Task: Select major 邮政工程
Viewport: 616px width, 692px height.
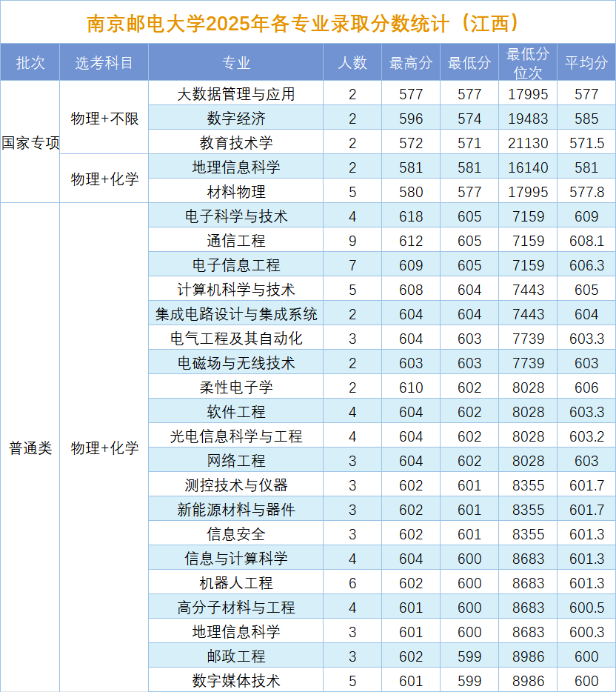Action: click(x=236, y=656)
